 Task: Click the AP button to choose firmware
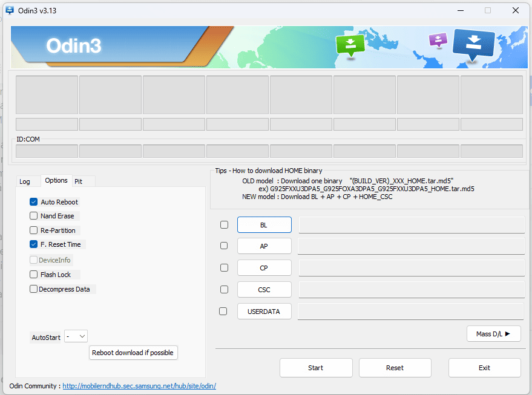tap(264, 246)
